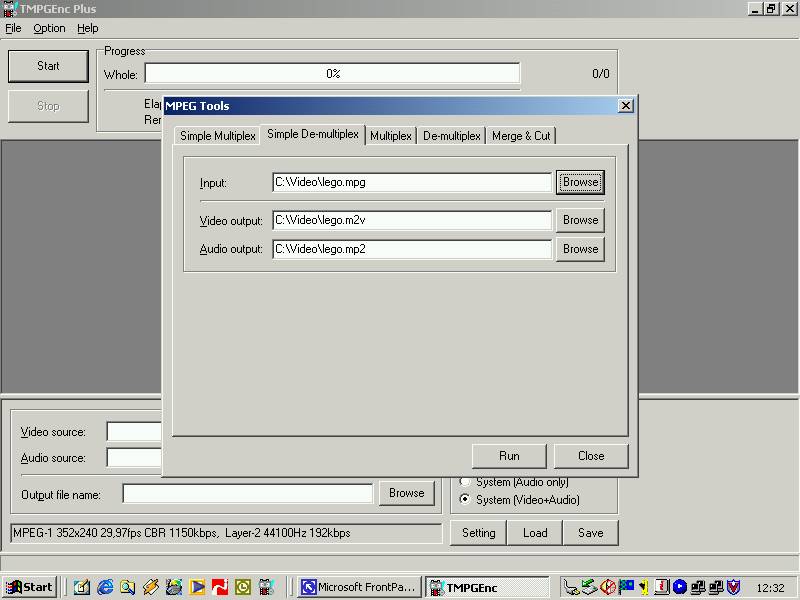
Task: Open the red and blue shield tray icon
Action: point(734,587)
